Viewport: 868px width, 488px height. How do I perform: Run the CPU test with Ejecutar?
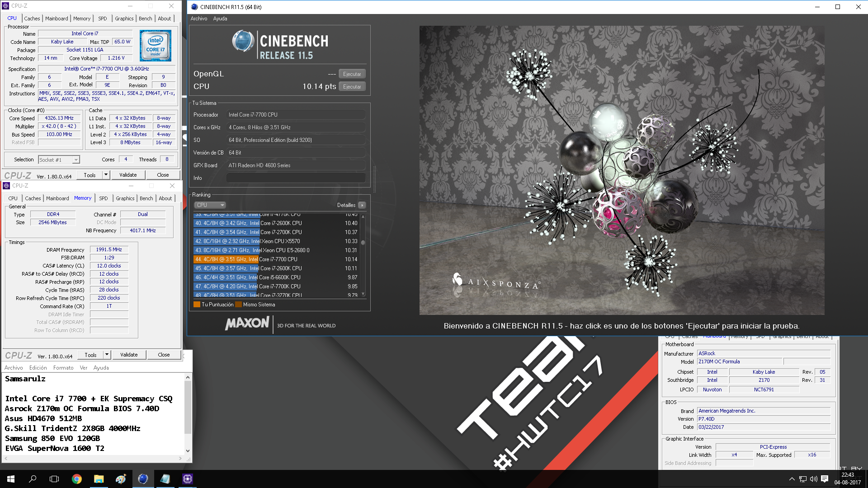click(x=352, y=87)
